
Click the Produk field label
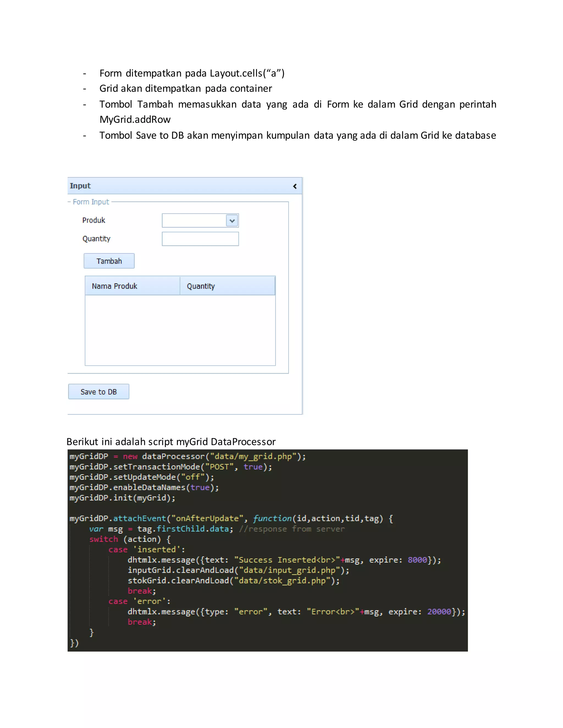(94, 220)
